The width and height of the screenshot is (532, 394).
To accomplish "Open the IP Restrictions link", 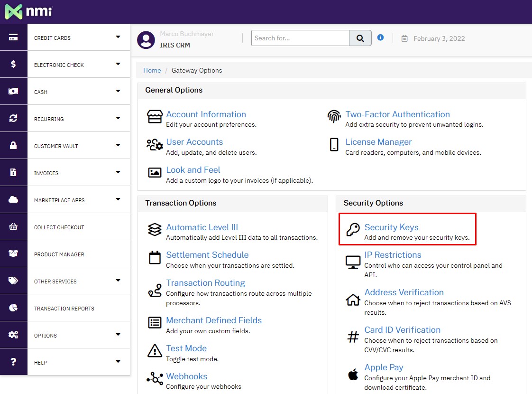I will point(393,255).
